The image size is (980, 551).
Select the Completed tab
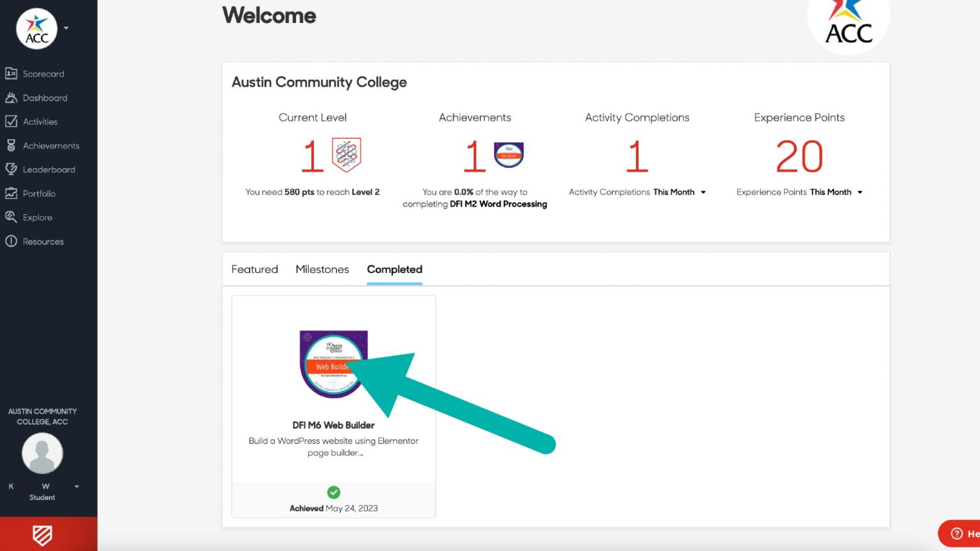pos(394,269)
